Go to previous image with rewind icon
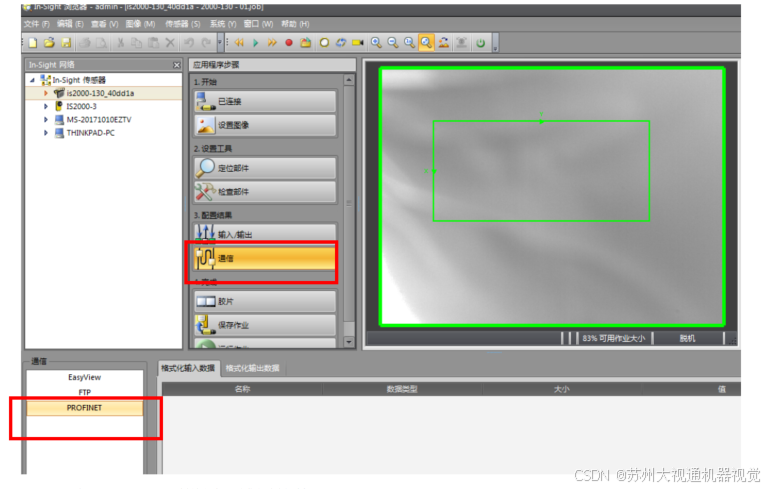 (x=239, y=43)
